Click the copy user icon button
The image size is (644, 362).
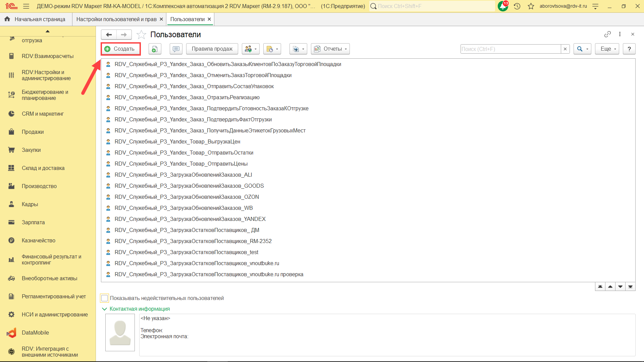click(x=155, y=49)
